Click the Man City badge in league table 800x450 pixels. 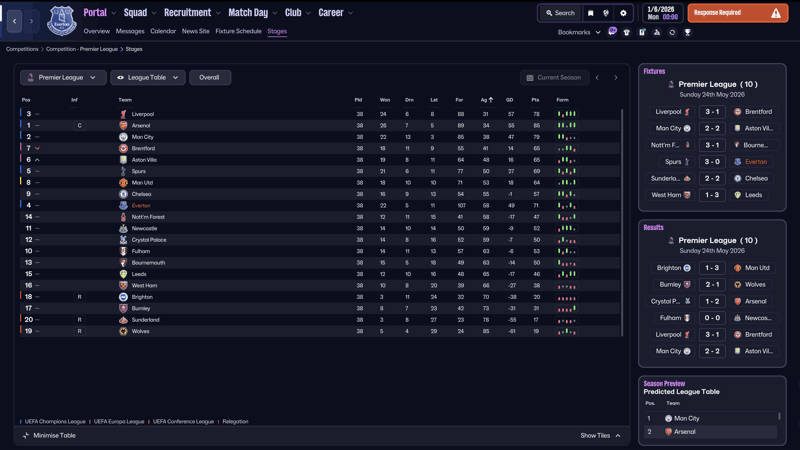tap(123, 137)
